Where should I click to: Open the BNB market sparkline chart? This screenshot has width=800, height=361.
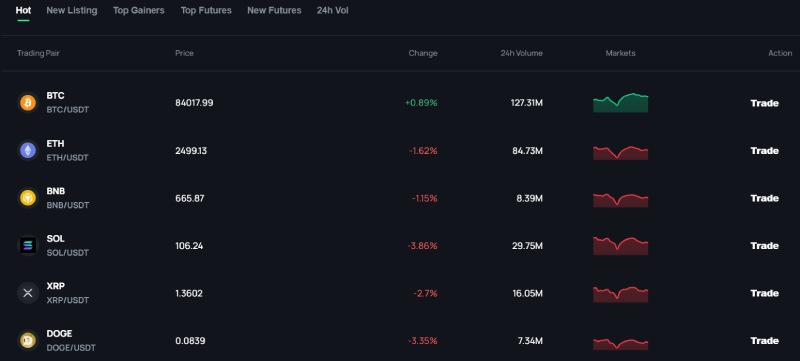coord(620,200)
